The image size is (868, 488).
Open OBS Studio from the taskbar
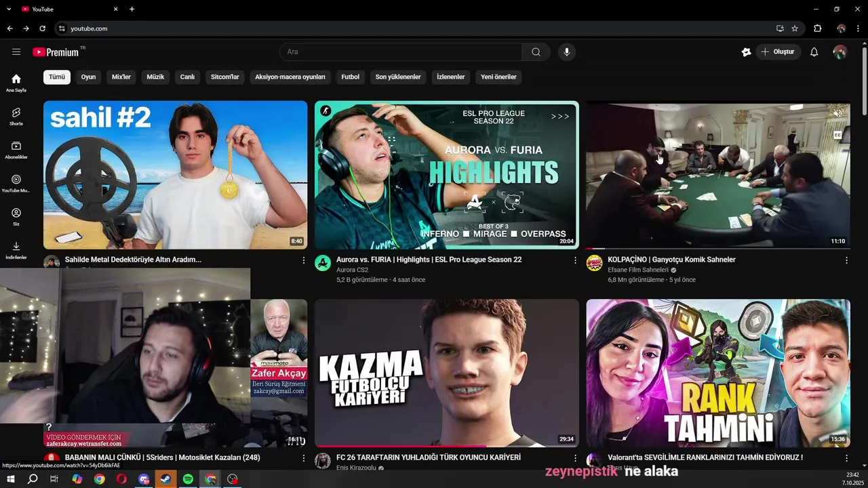pyautogui.click(x=233, y=479)
